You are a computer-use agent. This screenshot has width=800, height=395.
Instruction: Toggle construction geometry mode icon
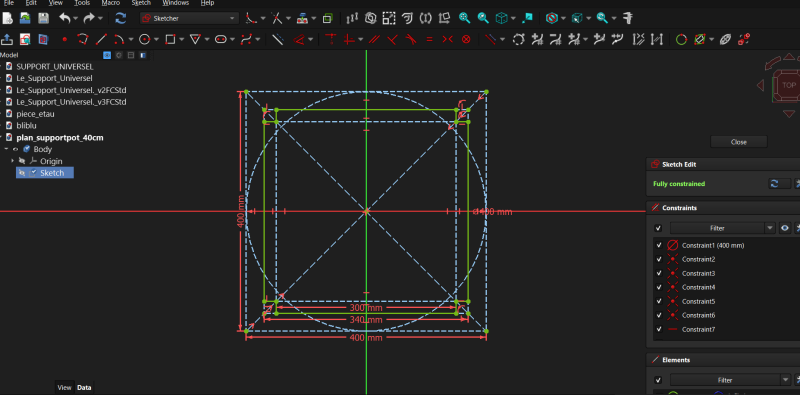tap(278, 39)
